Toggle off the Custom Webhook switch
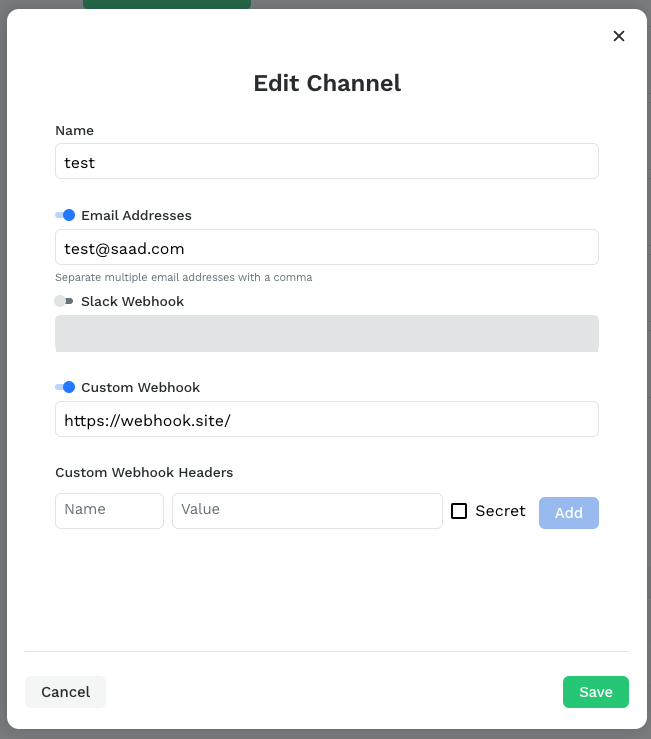 pos(65,387)
